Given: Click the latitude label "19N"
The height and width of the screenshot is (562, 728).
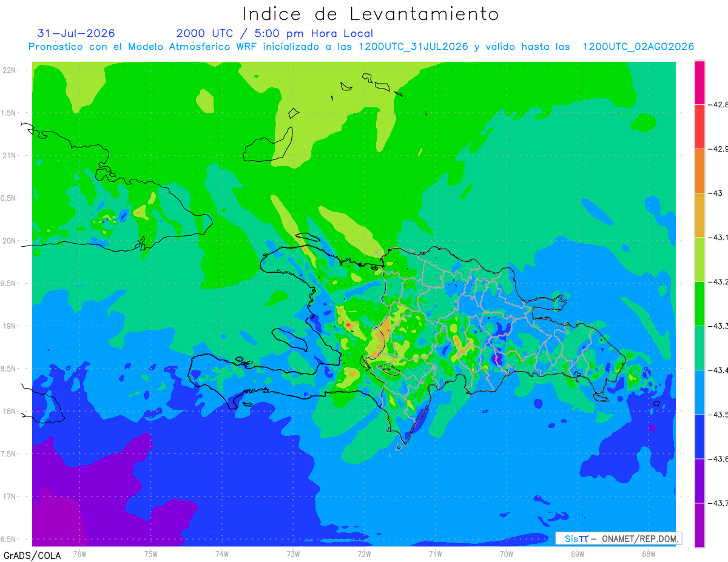Looking at the screenshot, I should 10,326.
